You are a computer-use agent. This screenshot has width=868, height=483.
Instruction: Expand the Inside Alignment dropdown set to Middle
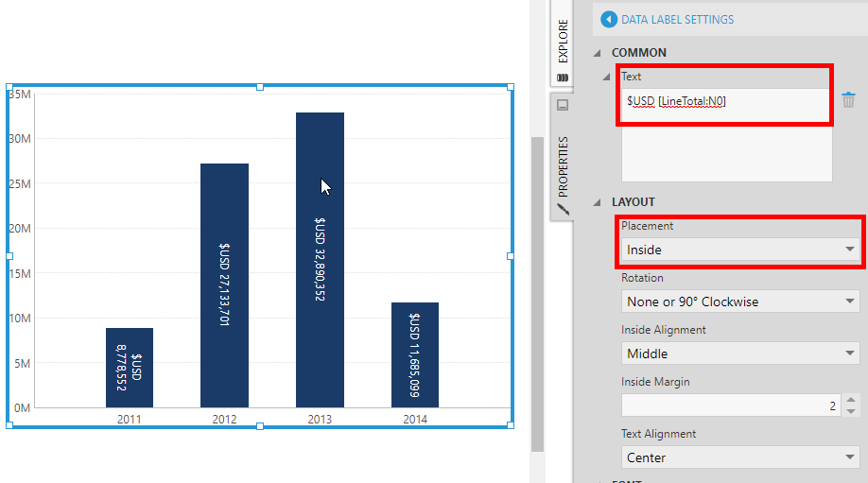coord(740,354)
